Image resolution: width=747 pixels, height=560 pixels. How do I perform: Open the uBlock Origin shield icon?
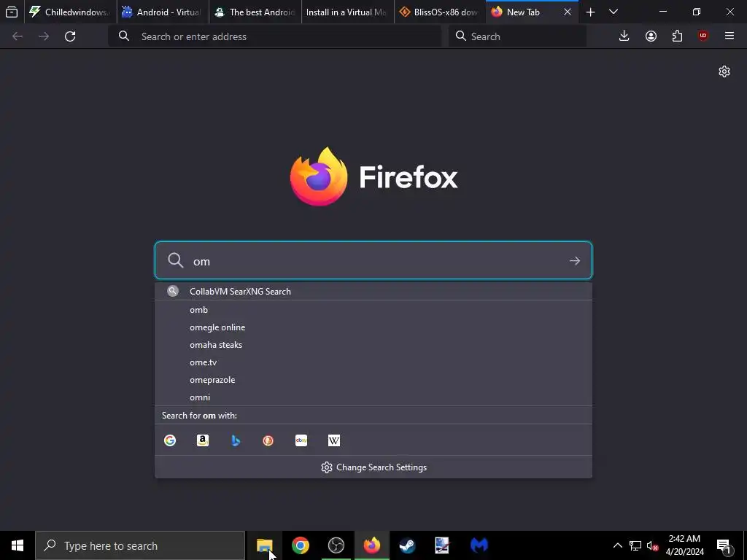coord(703,36)
